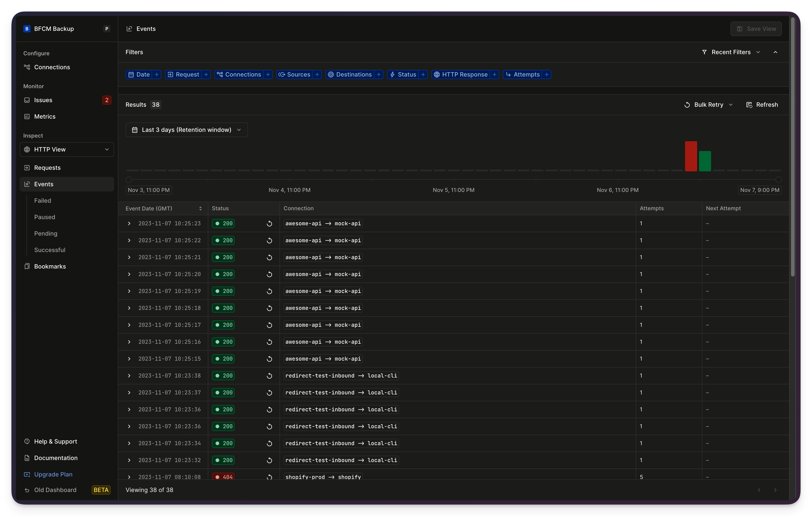Open the Connections configuration page
Viewport: 812px width, 516px height.
[x=52, y=67]
